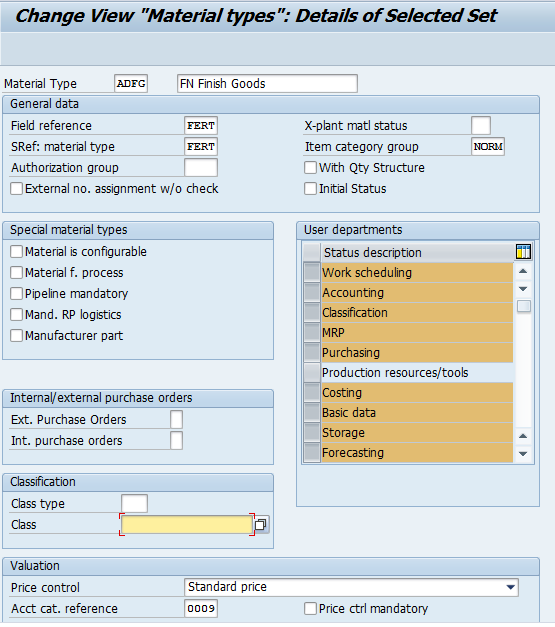Enable Price ctrl mandatory checkbox

coord(310,609)
